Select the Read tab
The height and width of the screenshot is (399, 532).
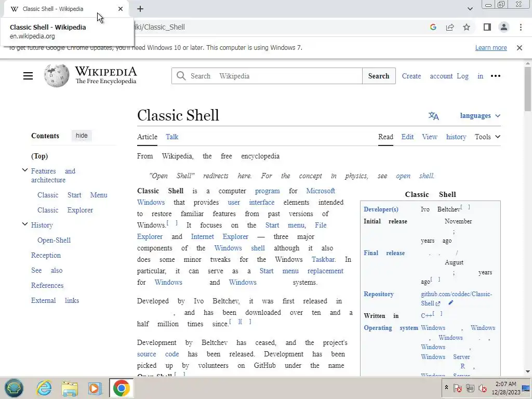pyautogui.click(x=386, y=137)
